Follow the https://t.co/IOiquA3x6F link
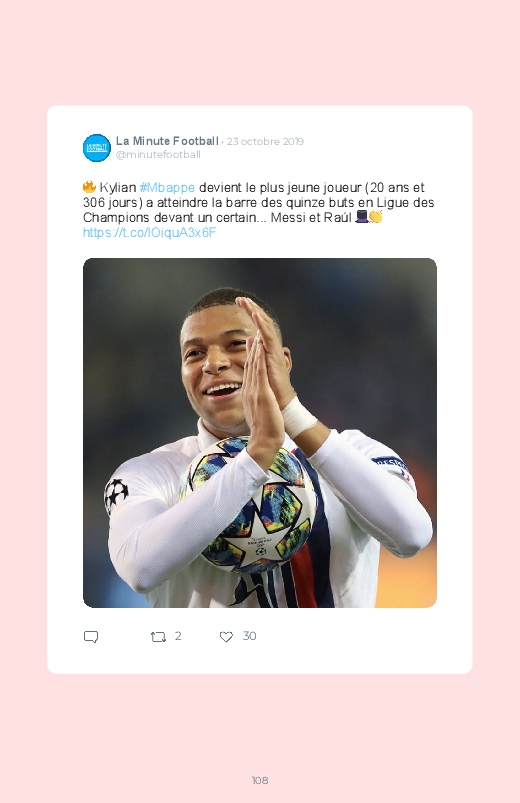The height and width of the screenshot is (803, 520). point(150,233)
